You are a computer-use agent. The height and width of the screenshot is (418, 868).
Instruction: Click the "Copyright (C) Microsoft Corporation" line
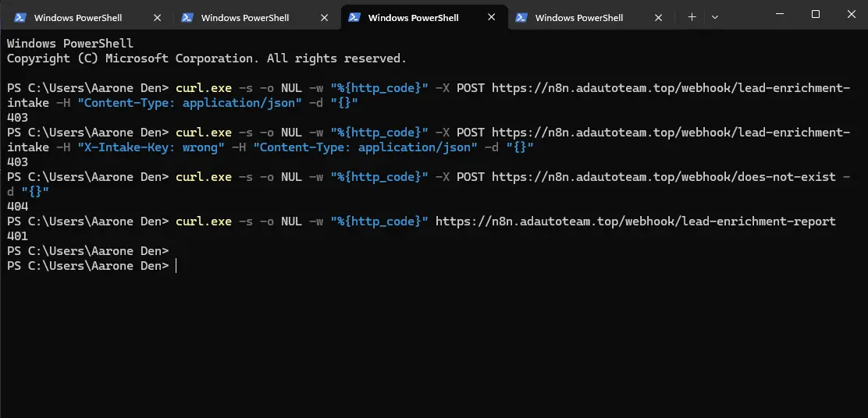[207, 58]
